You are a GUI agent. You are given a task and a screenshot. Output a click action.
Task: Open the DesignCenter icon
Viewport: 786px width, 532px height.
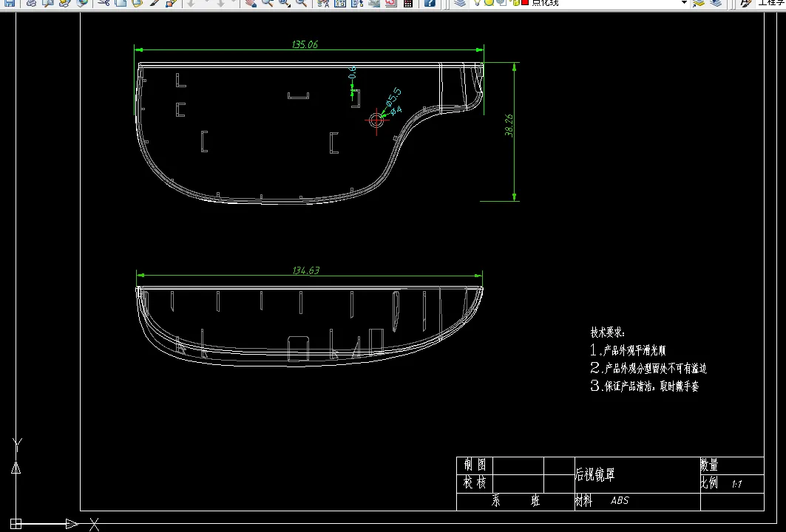[340, 2]
